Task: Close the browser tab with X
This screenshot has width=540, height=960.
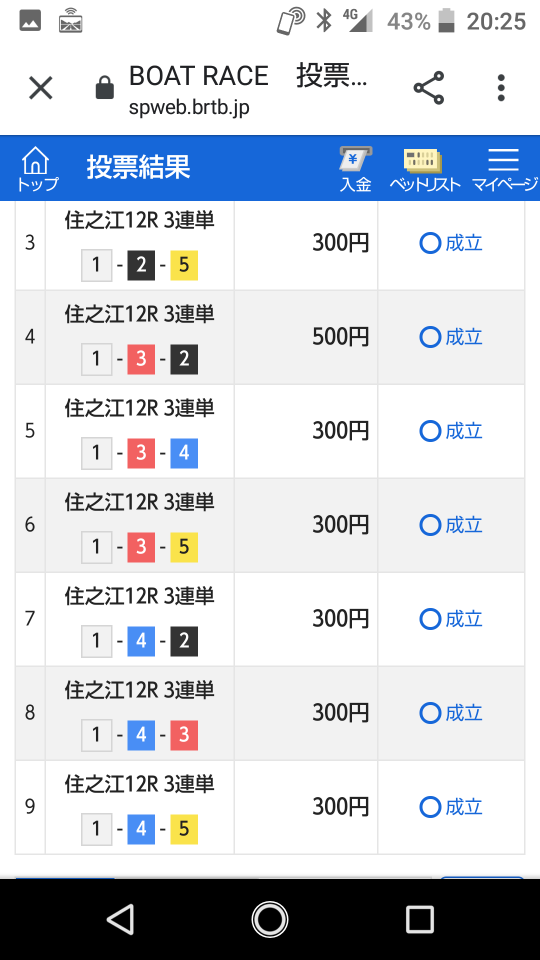Action: click(x=41, y=88)
